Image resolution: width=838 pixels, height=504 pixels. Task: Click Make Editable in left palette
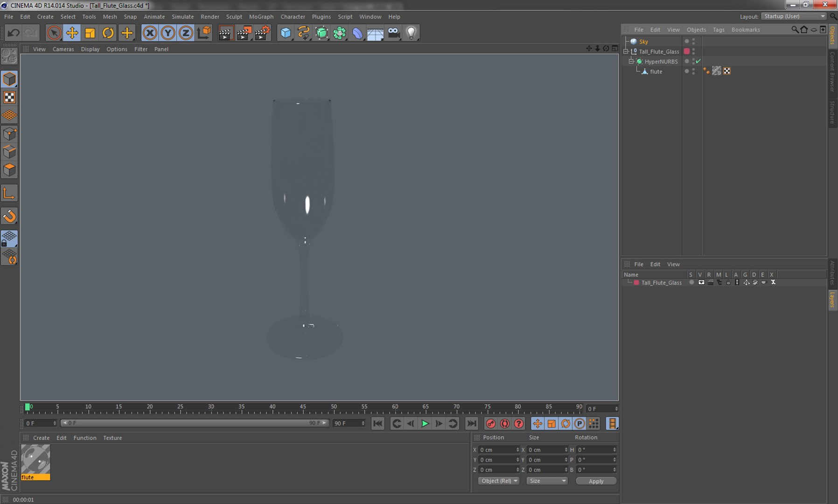pos(9,56)
